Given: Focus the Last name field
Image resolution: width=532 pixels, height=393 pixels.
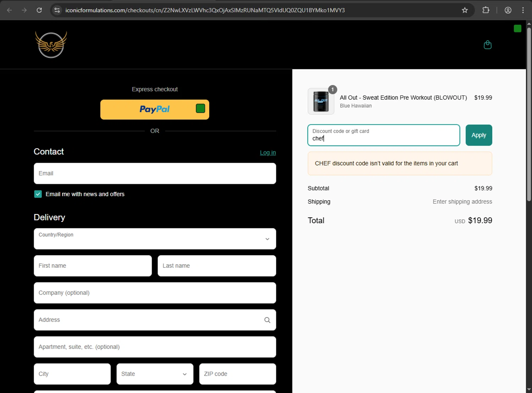Looking at the screenshot, I should pyautogui.click(x=217, y=266).
